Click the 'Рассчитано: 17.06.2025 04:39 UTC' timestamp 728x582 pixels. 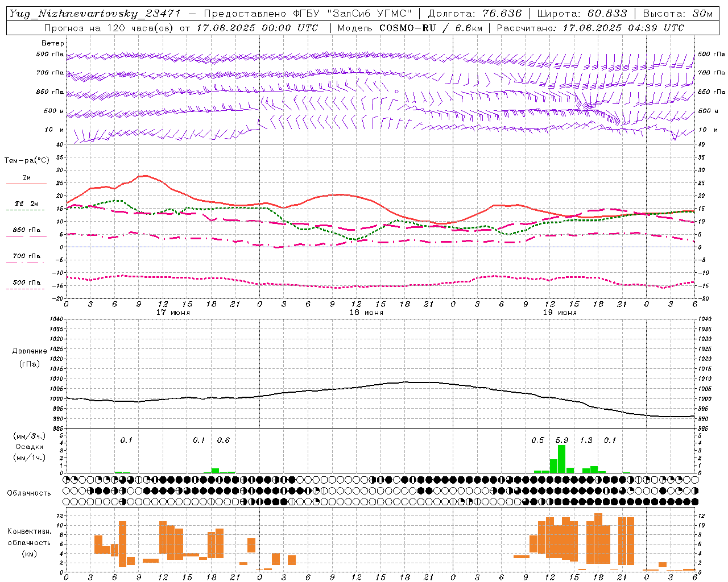tap(590, 28)
